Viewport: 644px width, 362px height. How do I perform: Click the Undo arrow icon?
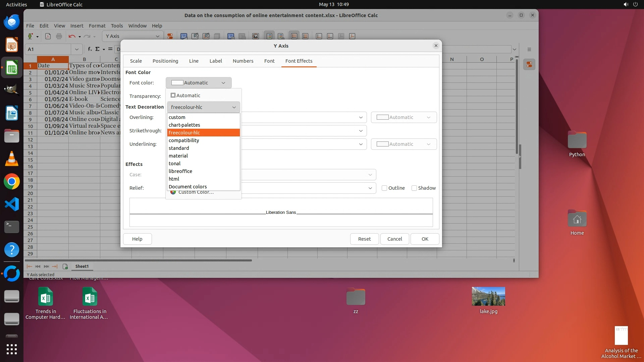tap(72, 36)
